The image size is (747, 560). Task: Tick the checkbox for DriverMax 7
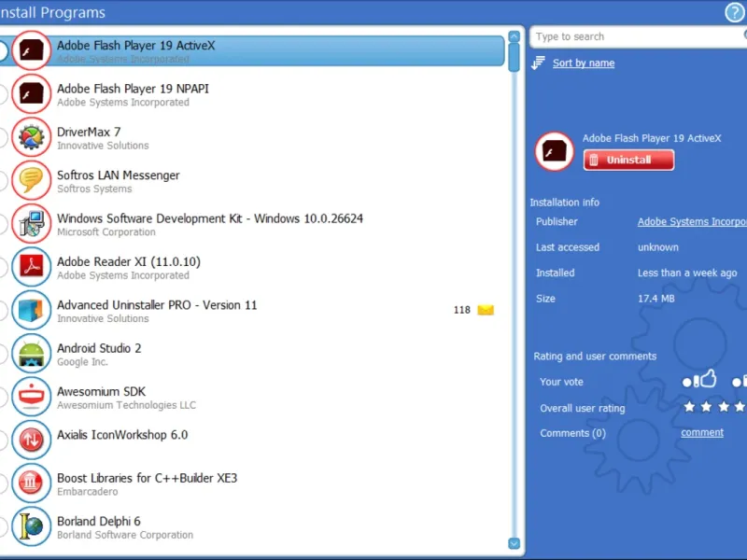[3, 137]
